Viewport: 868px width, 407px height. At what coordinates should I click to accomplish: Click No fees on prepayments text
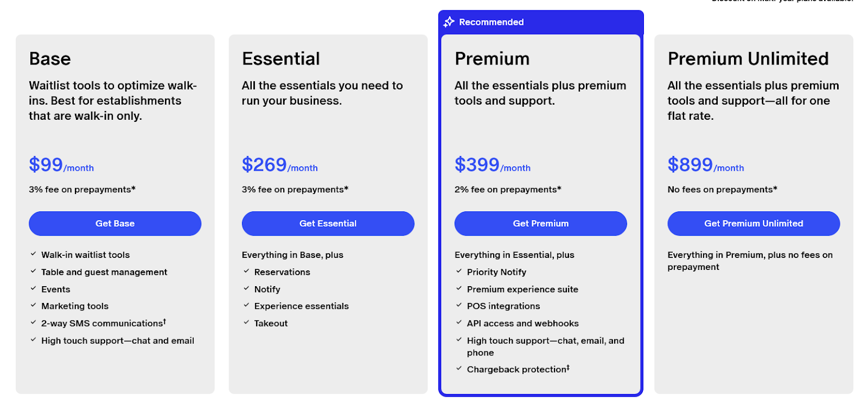722,190
